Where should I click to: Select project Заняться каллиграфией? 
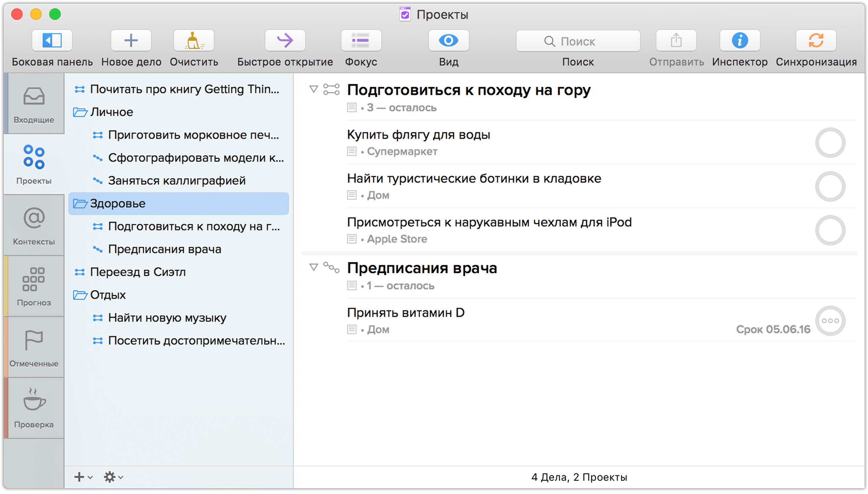click(x=179, y=181)
